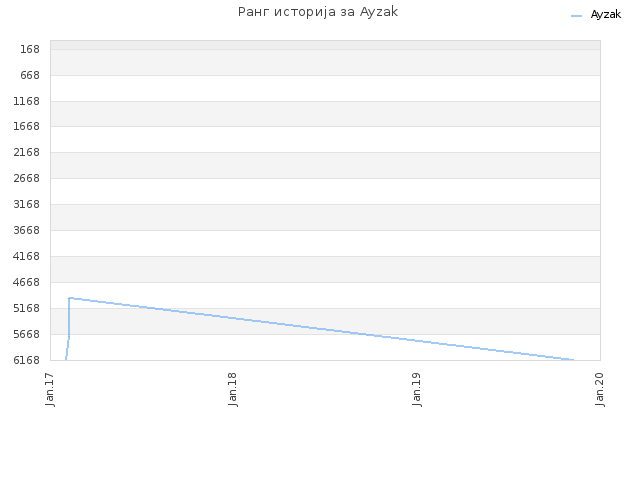Screen dimensions: 640x480
Task: Click the 4168 y-axis label
Action: tap(27, 256)
